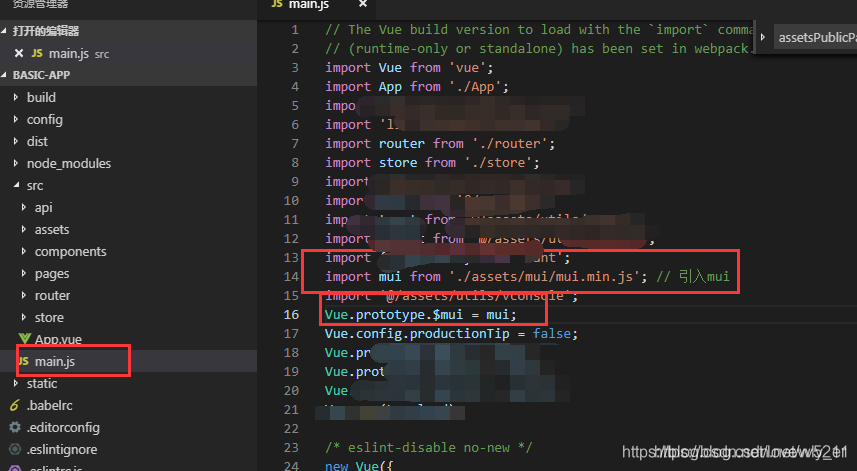Image resolution: width=857 pixels, height=471 pixels.
Task: Click the '// 引入mui' comment
Action: (x=693, y=276)
